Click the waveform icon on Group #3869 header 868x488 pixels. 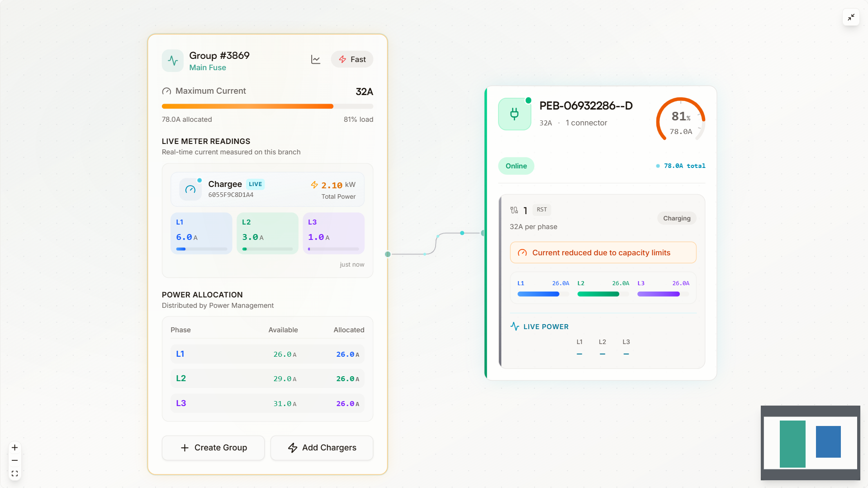coord(172,60)
